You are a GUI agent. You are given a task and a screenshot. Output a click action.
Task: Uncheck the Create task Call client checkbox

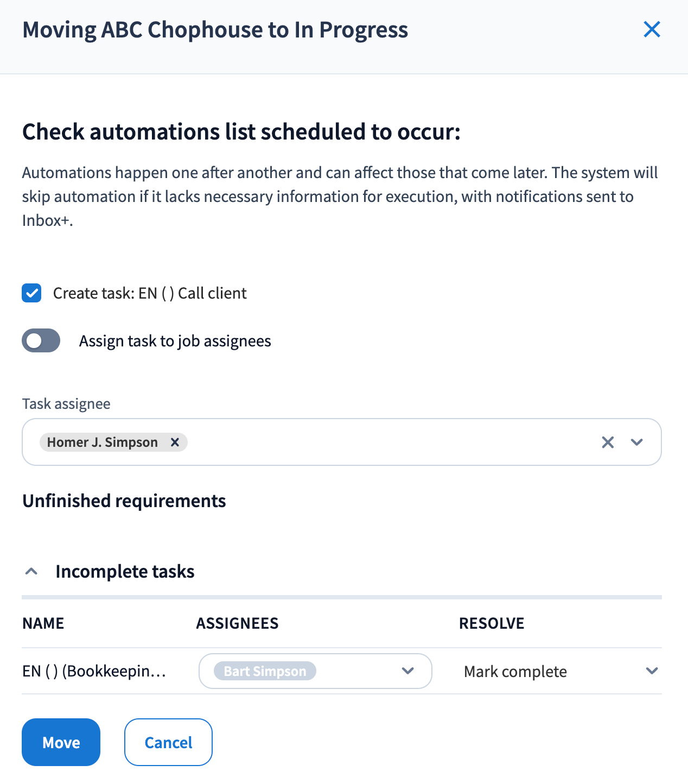point(31,293)
